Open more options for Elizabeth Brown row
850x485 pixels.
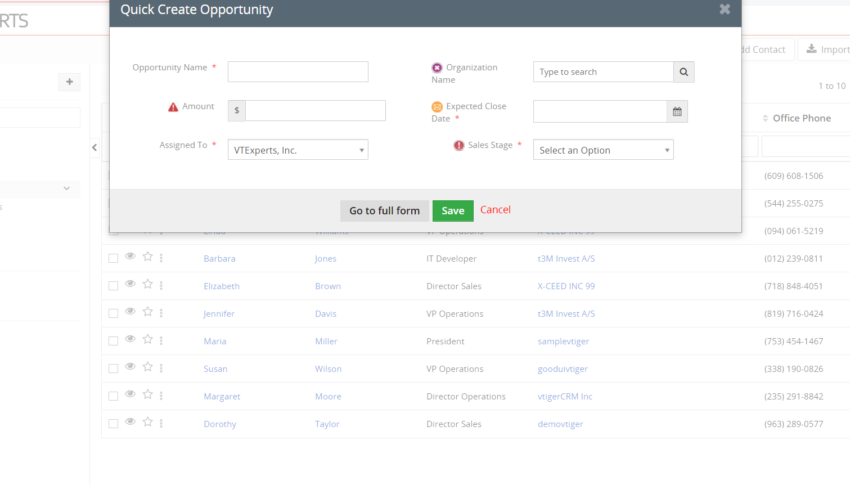pyautogui.click(x=162, y=286)
